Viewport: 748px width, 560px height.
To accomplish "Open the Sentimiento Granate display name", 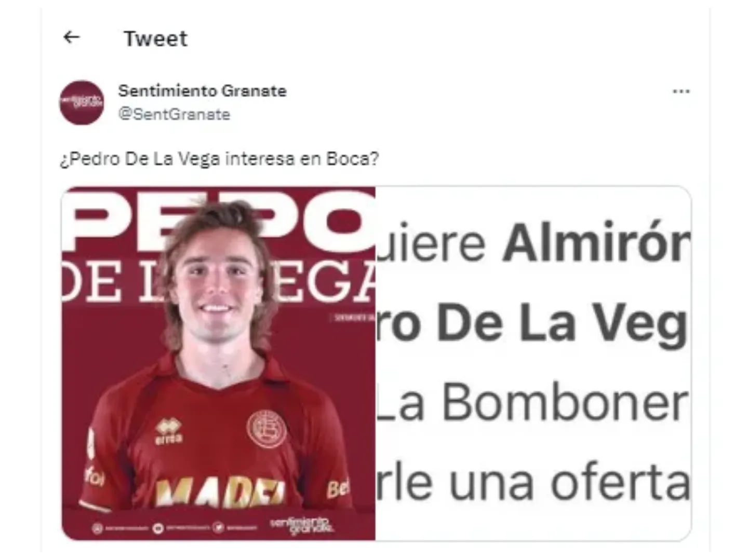I will (202, 91).
